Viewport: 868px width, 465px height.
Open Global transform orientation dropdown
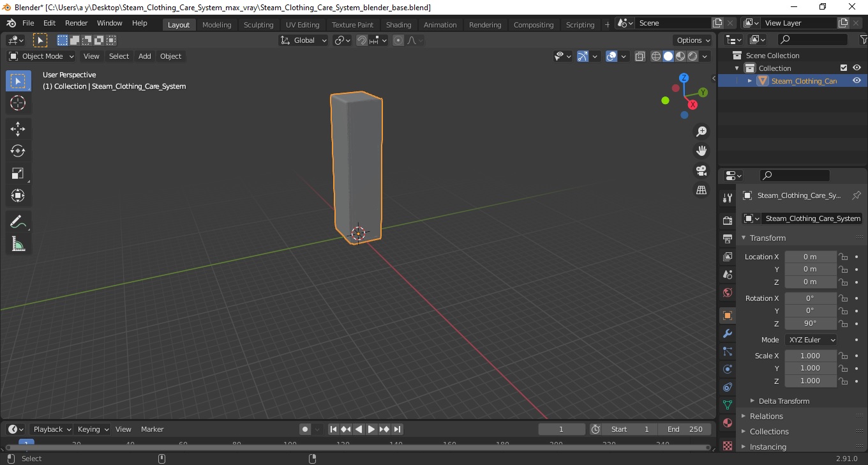304,40
